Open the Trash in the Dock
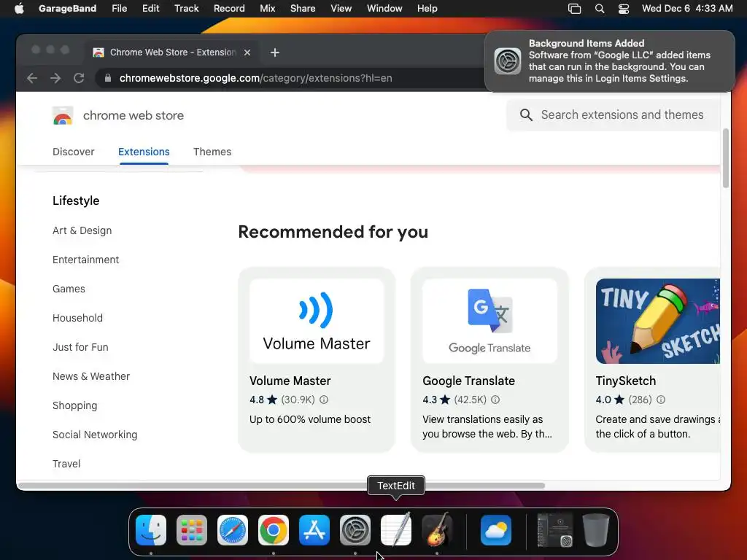The height and width of the screenshot is (560, 747). coord(595,530)
